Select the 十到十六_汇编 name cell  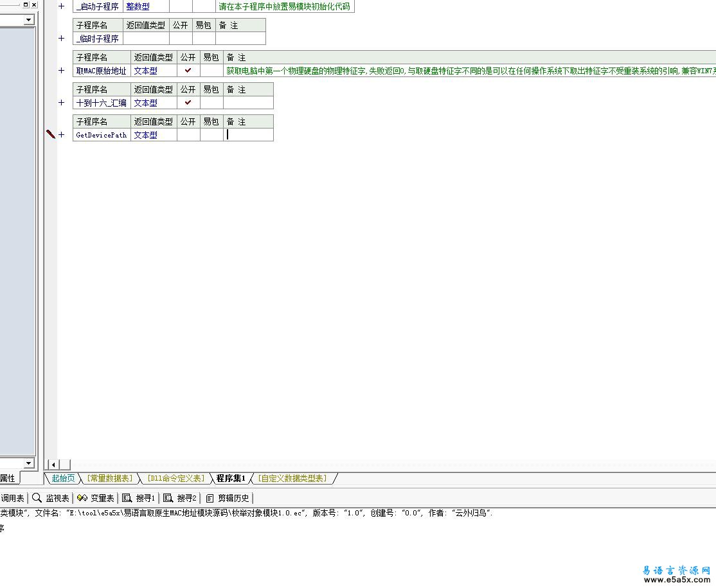click(x=102, y=103)
